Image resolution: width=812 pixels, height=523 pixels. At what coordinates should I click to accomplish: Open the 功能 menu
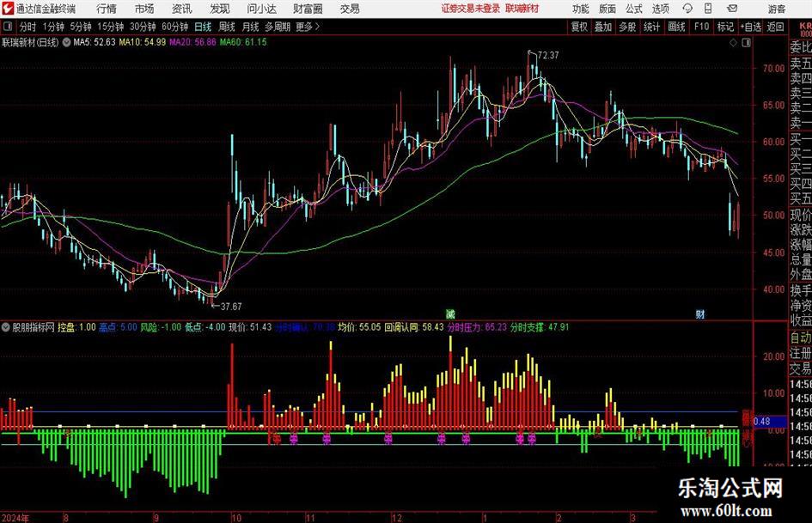coord(581,9)
